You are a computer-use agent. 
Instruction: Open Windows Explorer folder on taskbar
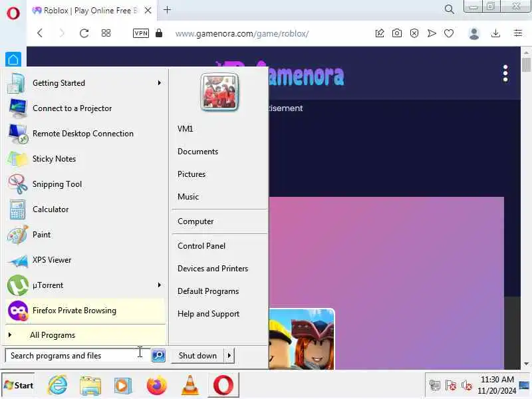point(90,385)
